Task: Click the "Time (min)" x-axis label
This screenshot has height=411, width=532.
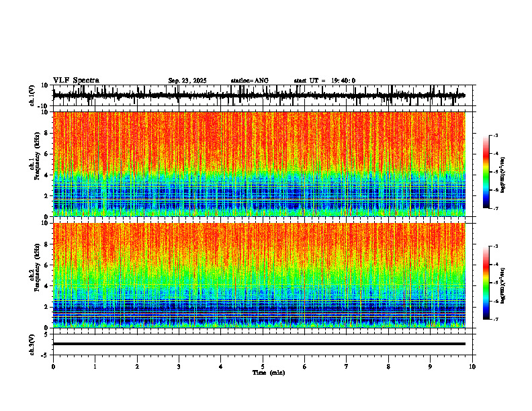Action: point(269,373)
